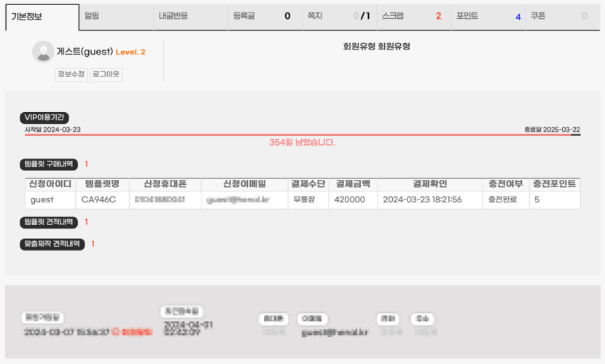Click the 결제확인 column header
This screenshot has height=364, width=605.
click(430, 184)
